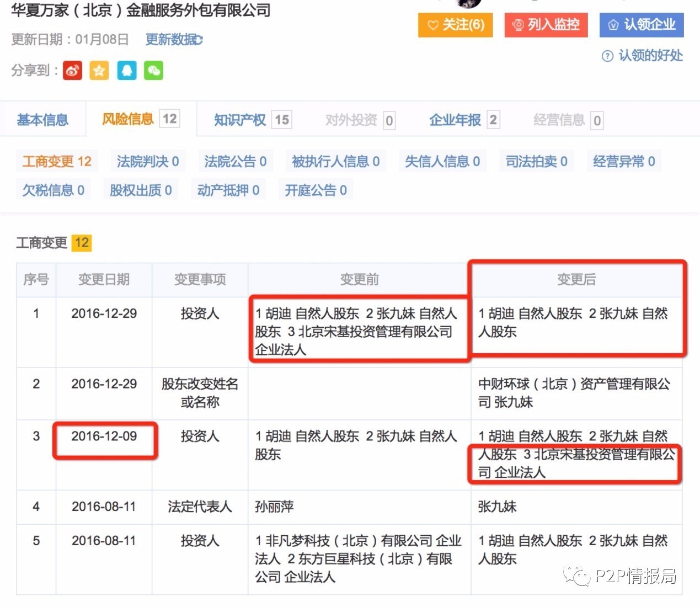Click the 更新数据 link
Viewport: 700px width, 607px height.
coord(170,40)
